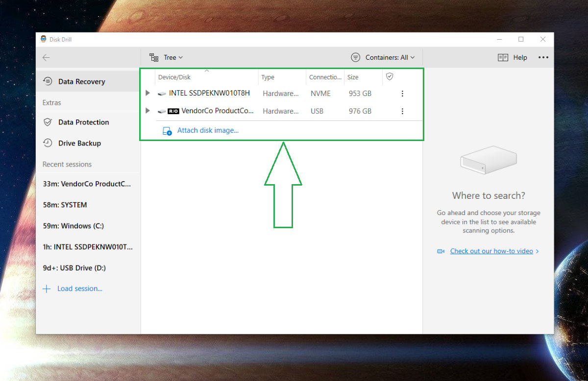Click Load session link
Image resolution: width=588 pixels, height=381 pixels.
pyautogui.click(x=80, y=288)
